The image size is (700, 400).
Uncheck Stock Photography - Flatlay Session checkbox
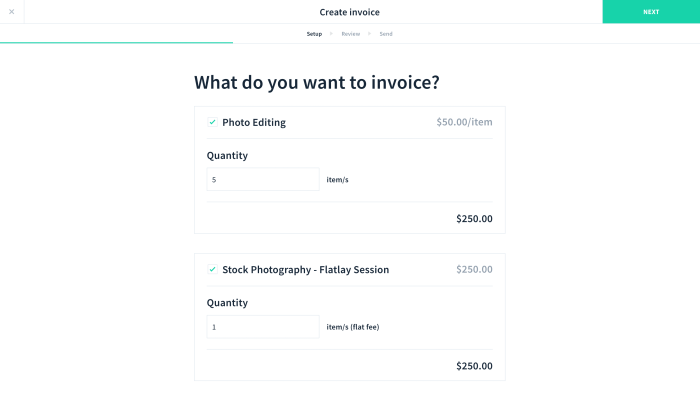click(x=212, y=270)
